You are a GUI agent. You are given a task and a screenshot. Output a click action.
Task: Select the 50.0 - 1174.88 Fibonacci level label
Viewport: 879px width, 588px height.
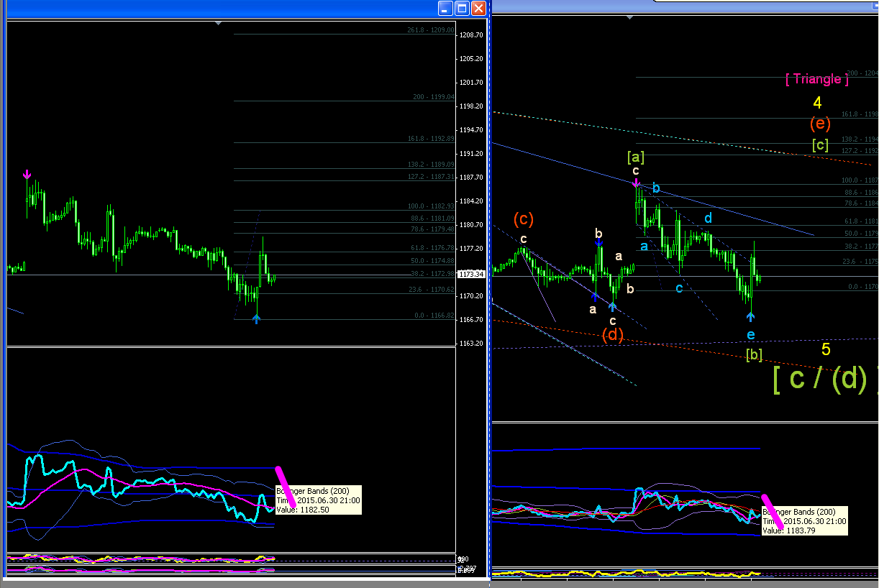[432, 261]
